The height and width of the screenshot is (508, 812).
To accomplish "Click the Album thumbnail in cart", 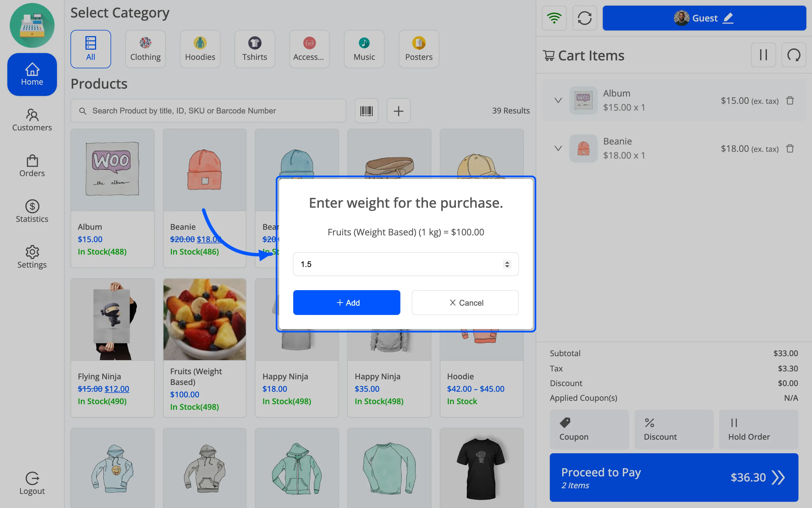I will 583,100.
